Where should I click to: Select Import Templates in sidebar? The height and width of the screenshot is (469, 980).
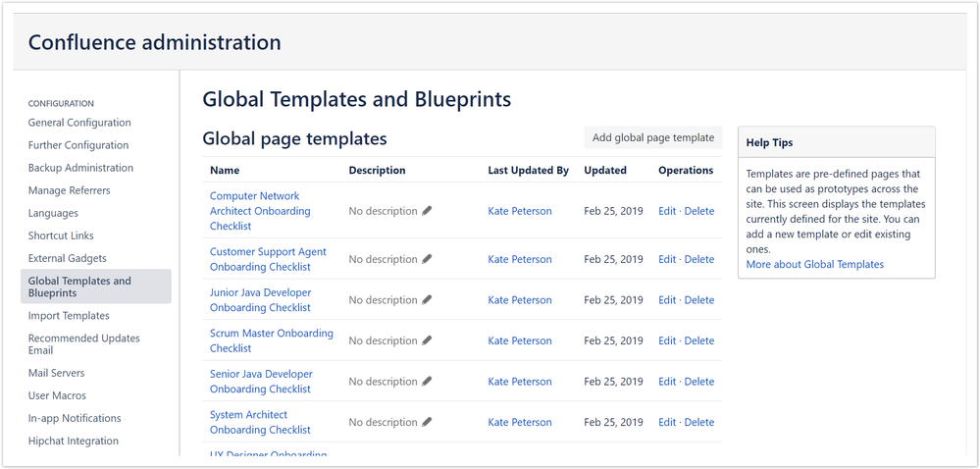click(69, 316)
